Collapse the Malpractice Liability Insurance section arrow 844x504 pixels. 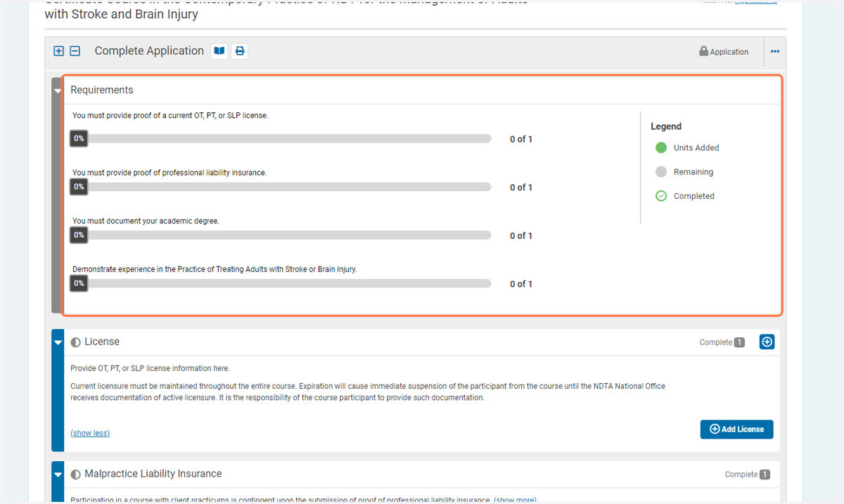point(58,474)
